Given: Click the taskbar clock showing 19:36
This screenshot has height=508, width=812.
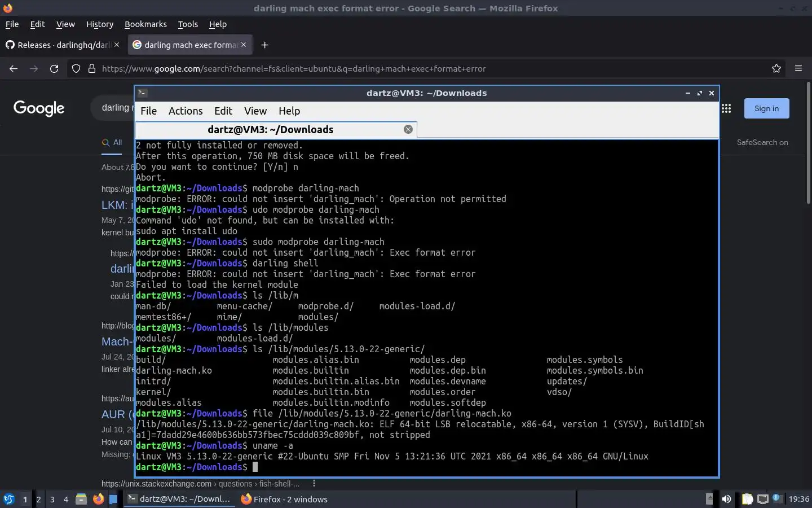Looking at the screenshot, I should (x=798, y=499).
